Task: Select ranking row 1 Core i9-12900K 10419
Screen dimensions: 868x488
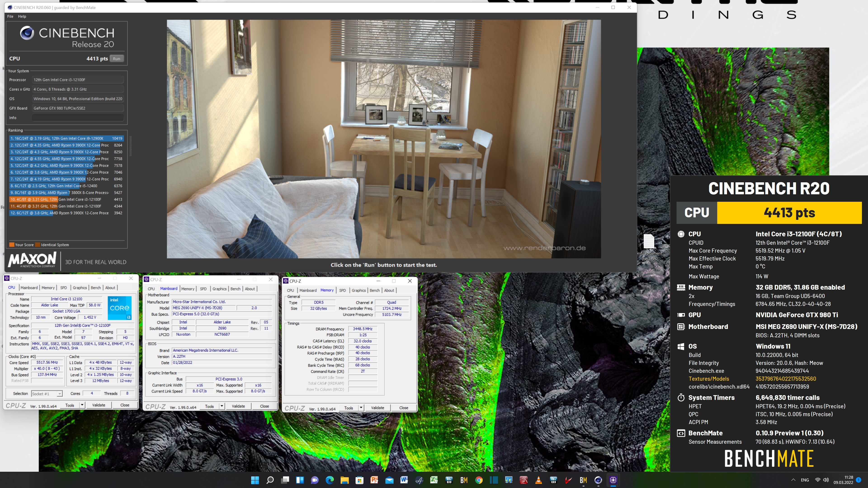Action: click(x=66, y=138)
